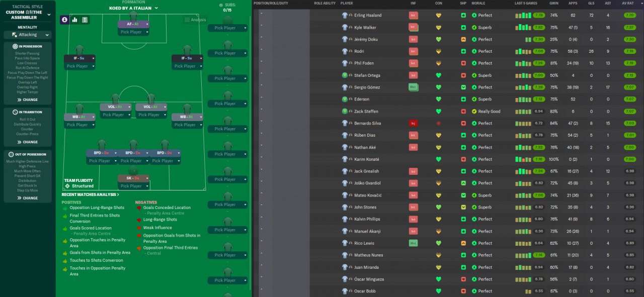Select Kyle Walker's name in the squad list
This screenshot has width=644, height=297.
(x=365, y=28)
